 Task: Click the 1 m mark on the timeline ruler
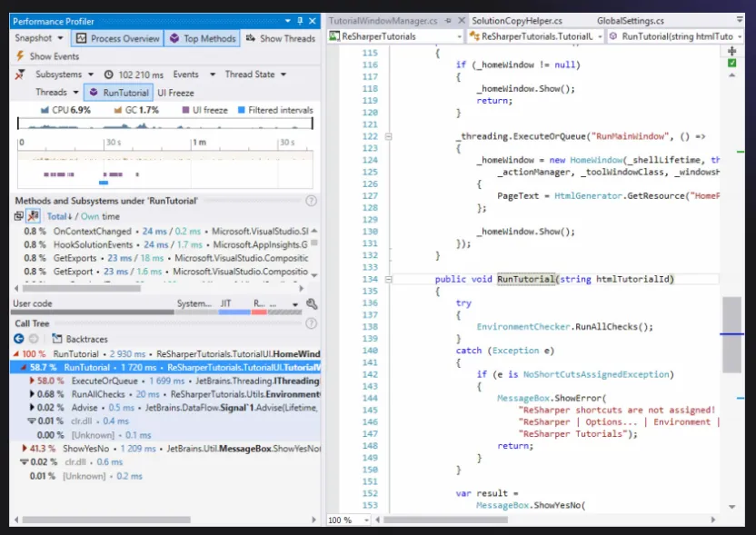(199, 143)
